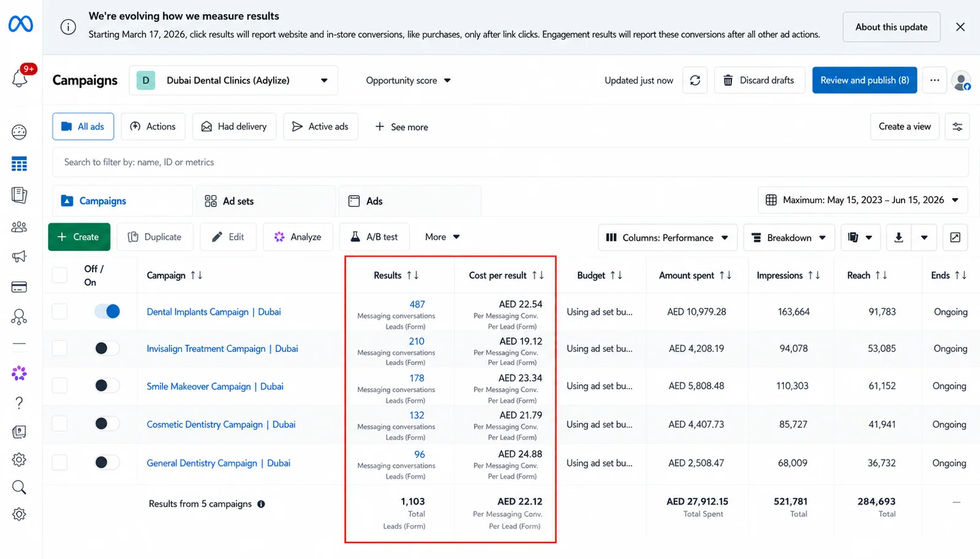Click the search filter input field
This screenshot has width=980, height=559.
click(510, 162)
